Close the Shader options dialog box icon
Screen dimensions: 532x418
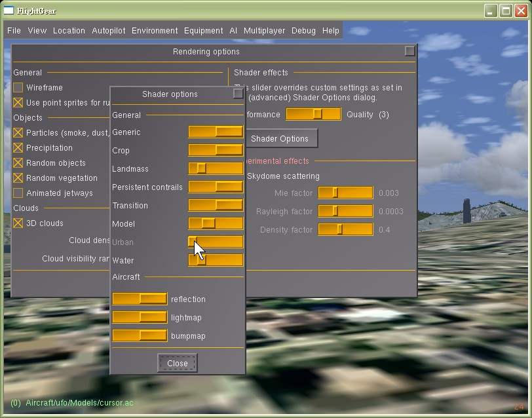click(238, 93)
